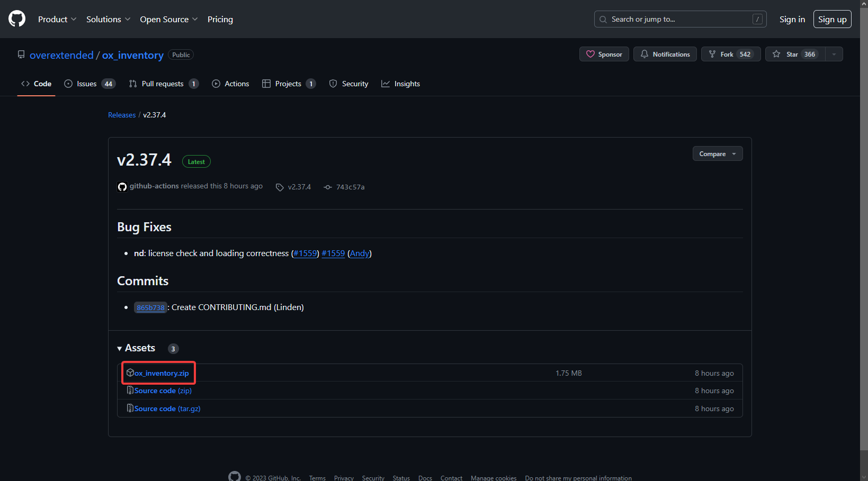The image size is (868, 481).
Task: Click the Star count 366
Action: (x=810, y=54)
